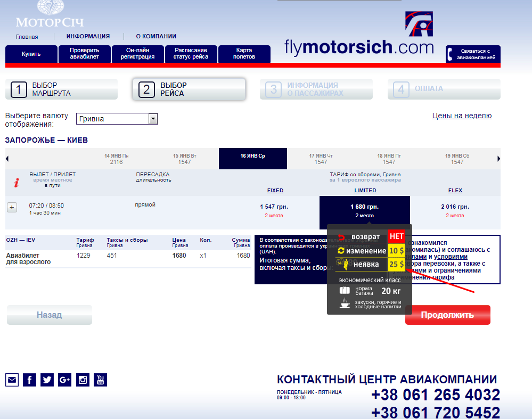The image size is (532, 419).
Task: Click the baggage suitcase icon in tooltip
Action: pyautogui.click(x=345, y=290)
